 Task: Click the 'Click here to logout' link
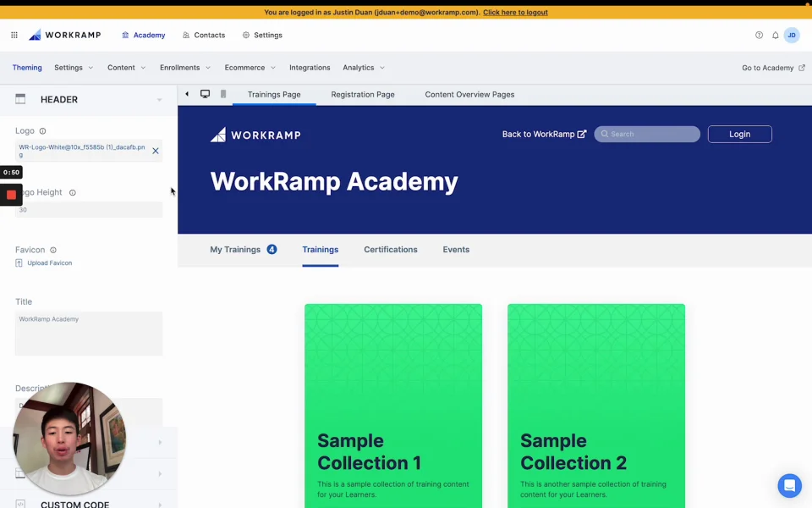tap(515, 13)
